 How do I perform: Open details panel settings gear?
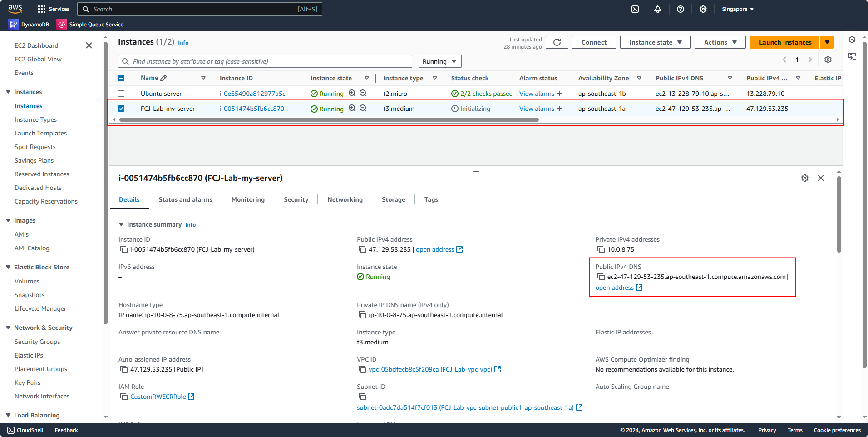[x=805, y=178]
